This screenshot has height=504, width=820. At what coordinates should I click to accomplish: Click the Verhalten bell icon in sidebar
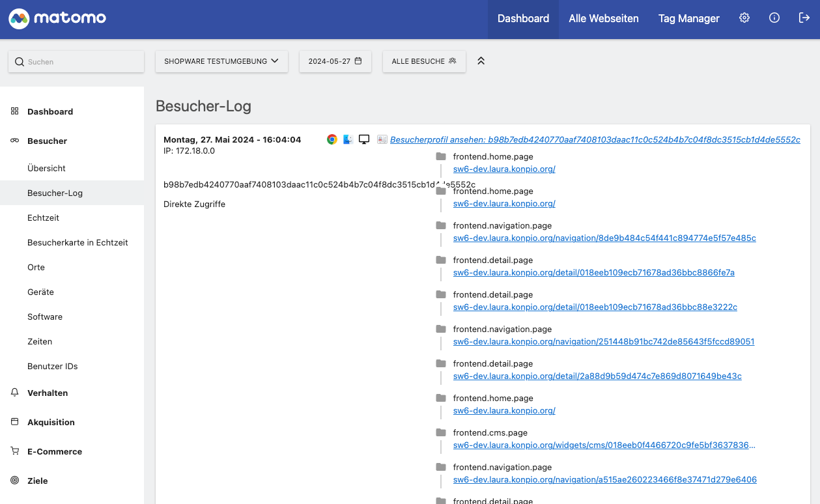tap(14, 393)
